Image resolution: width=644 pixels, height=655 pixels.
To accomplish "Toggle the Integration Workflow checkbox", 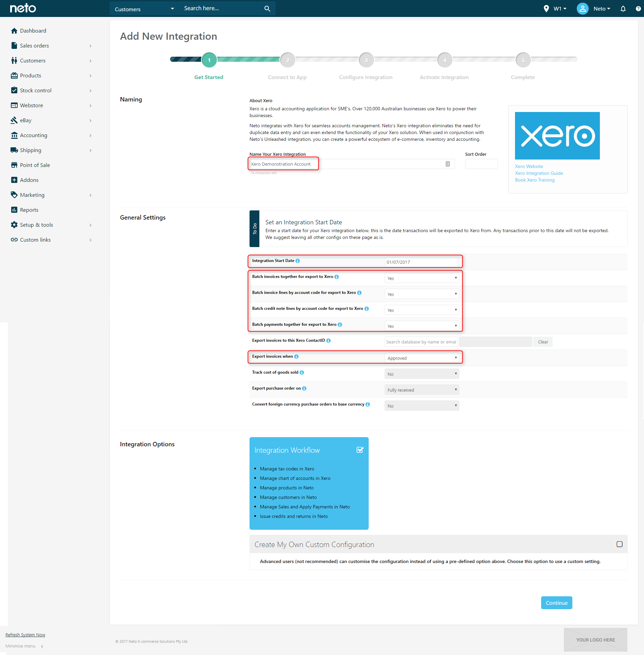I will 360,450.
